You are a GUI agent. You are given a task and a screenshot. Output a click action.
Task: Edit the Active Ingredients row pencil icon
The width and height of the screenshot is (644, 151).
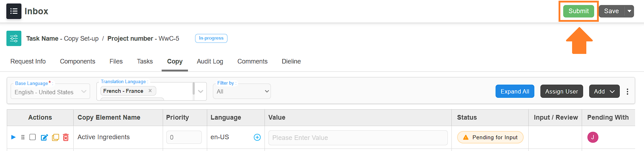coord(44,137)
